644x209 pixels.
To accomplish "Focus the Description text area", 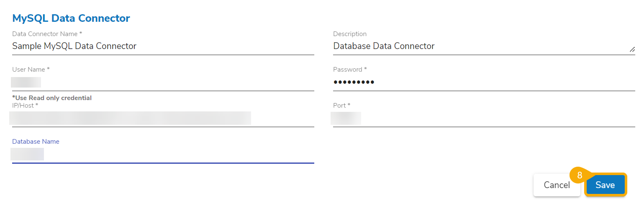I will [481, 46].
